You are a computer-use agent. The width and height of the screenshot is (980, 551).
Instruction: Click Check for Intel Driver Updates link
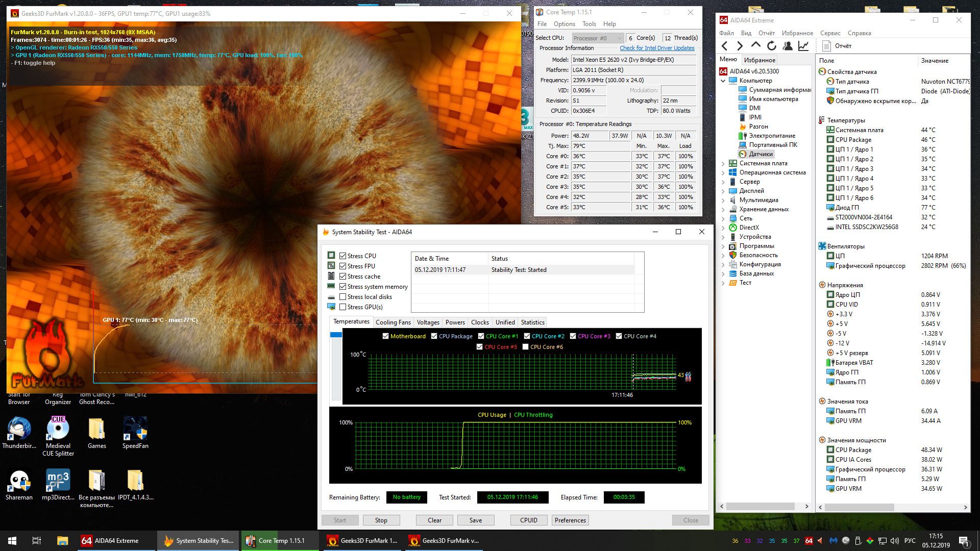point(656,48)
